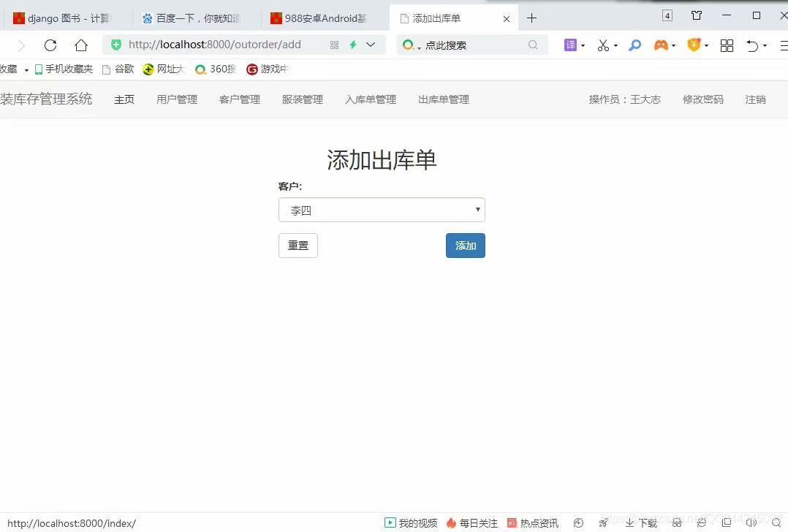Click the zoom magnifier in status bar
The image size is (788, 532).
click(x=776, y=523)
